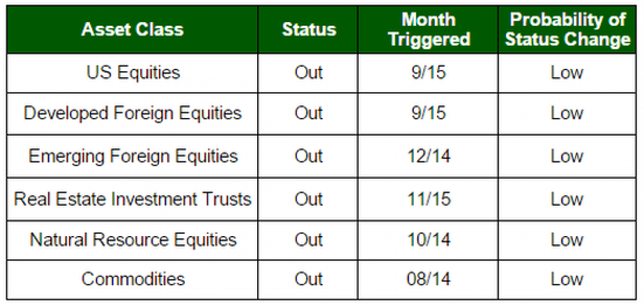Click the 08/14 month triggered cell

pos(428,279)
